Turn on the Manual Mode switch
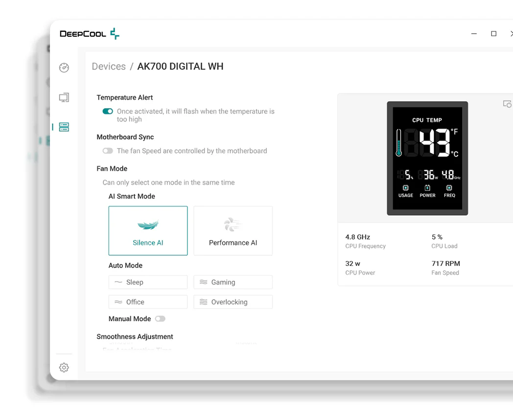Viewport: 513px width, 420px height. coord(160,319)
